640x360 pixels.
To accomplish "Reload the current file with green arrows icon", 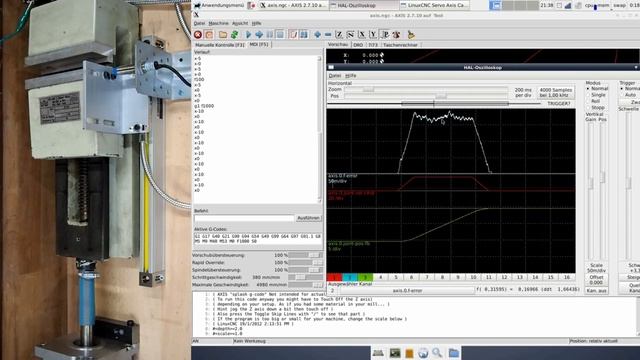I will [x=234, y=35].
